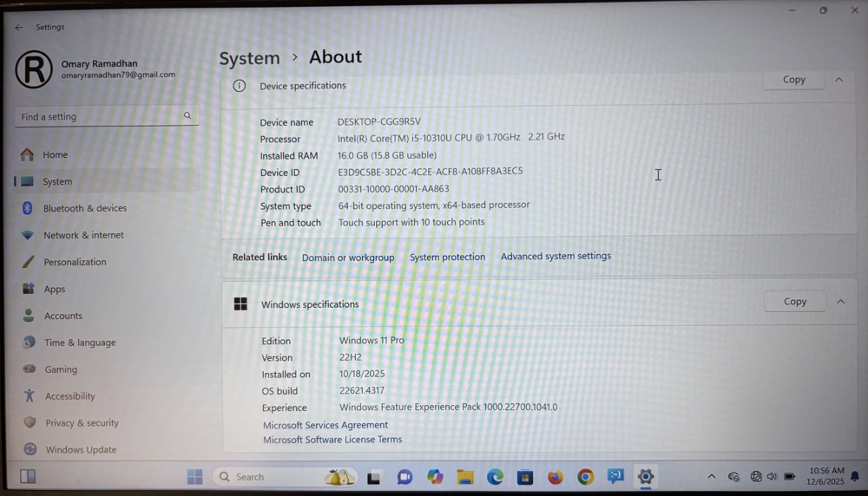868x496 pixels.
Task: Open Bluetooth & devices settings
Action: [84, 209]
